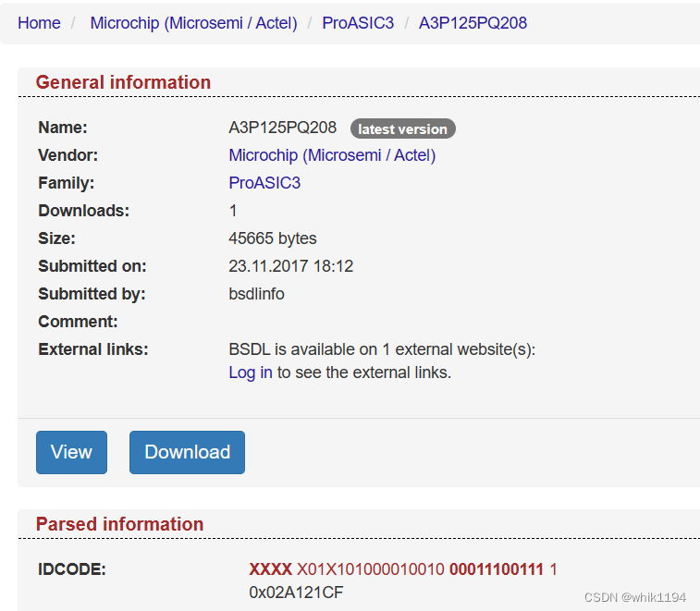Click the latest version badge
Viewport: 700px width, 611px height.
[402, 129]
